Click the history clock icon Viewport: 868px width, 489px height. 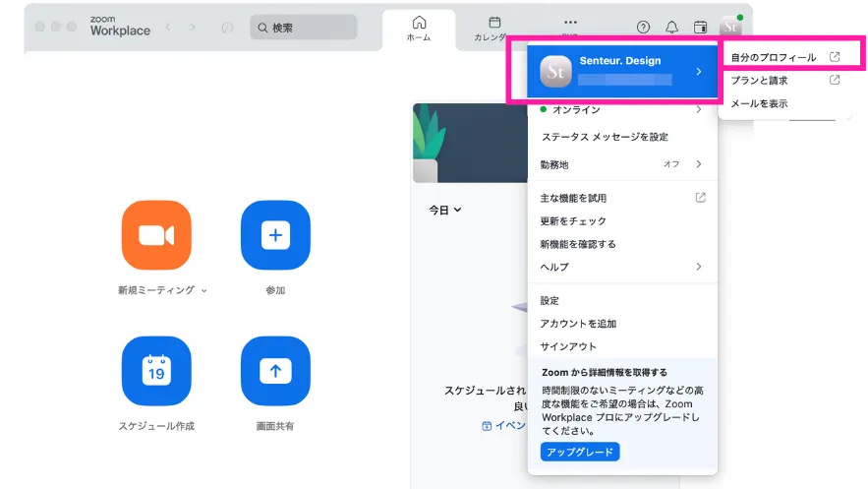click(227, 28)
